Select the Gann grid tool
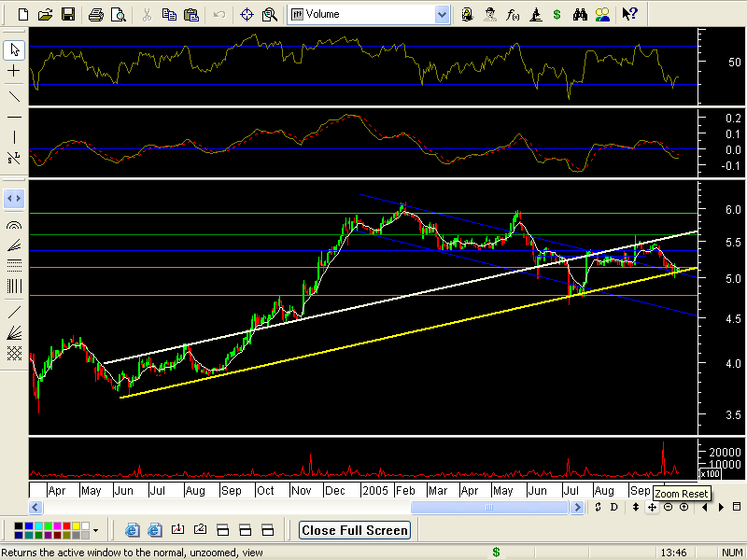Viewport: 747px width, 560px height. point(14,353)
